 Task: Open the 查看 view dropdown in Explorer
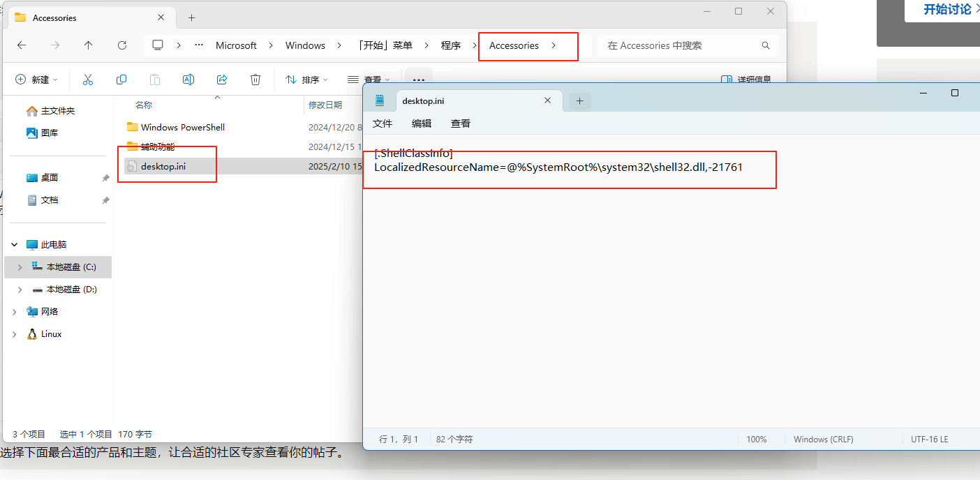coord(369,80)
